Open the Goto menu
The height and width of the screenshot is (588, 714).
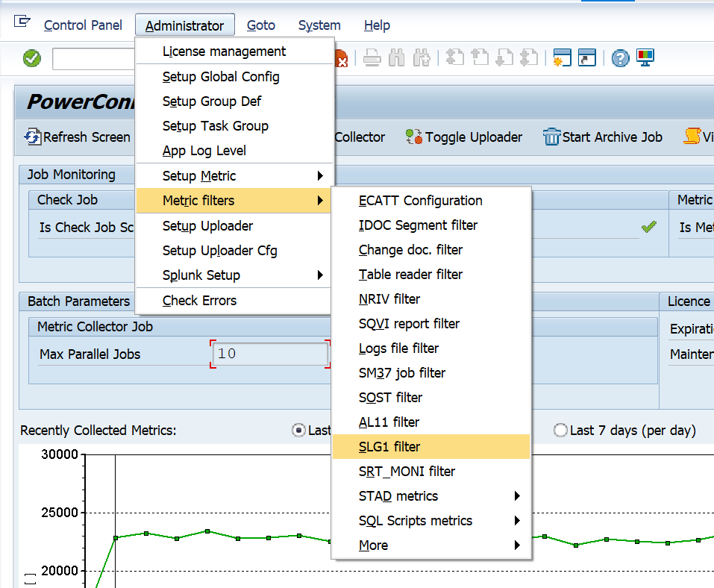pyautogui.click(x=261, y=25)
